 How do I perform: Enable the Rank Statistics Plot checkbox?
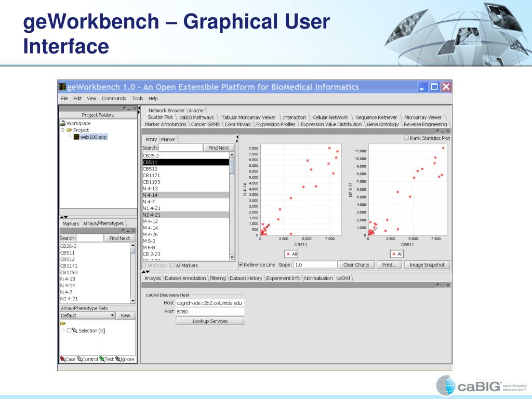click(406, 138)
